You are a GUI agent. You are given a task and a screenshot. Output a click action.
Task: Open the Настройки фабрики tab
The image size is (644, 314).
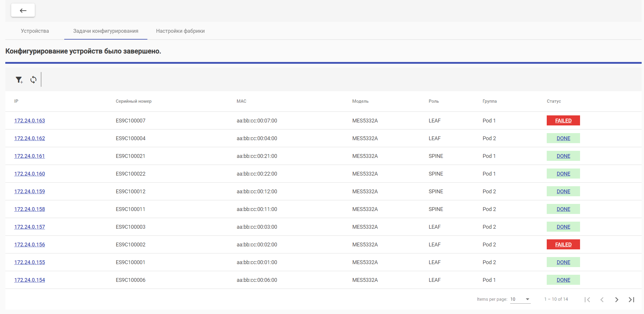(x=180, y=31)
